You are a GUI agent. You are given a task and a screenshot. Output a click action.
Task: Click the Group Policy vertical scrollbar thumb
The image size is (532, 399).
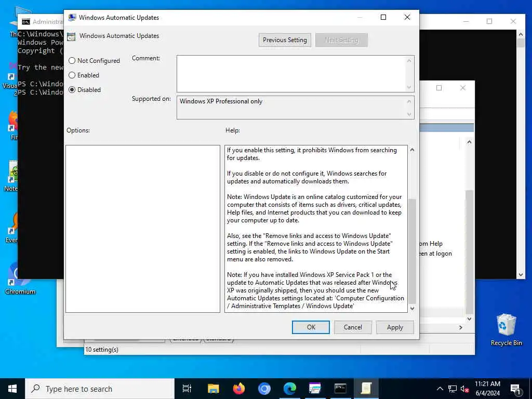[x=469, y=252]
